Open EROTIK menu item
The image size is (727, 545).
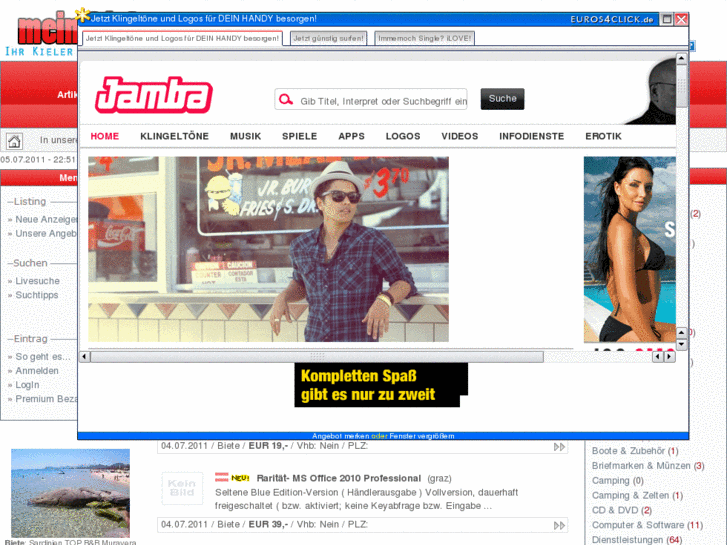pos(603,136)
